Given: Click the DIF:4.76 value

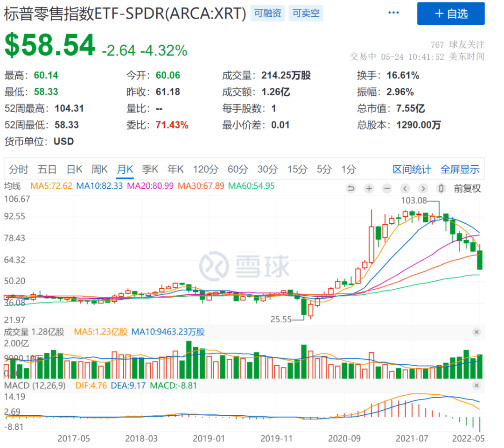Looking at the screenshot, I should [91, 385].
